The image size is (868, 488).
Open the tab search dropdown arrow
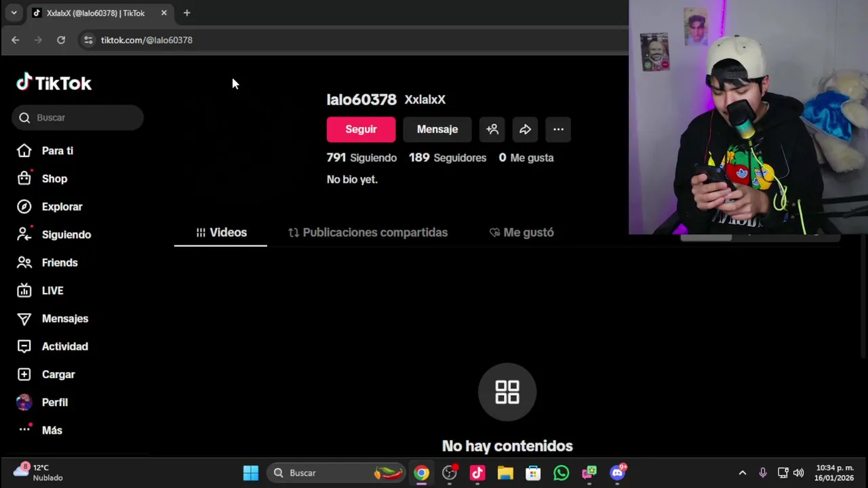tap(14, 13)
